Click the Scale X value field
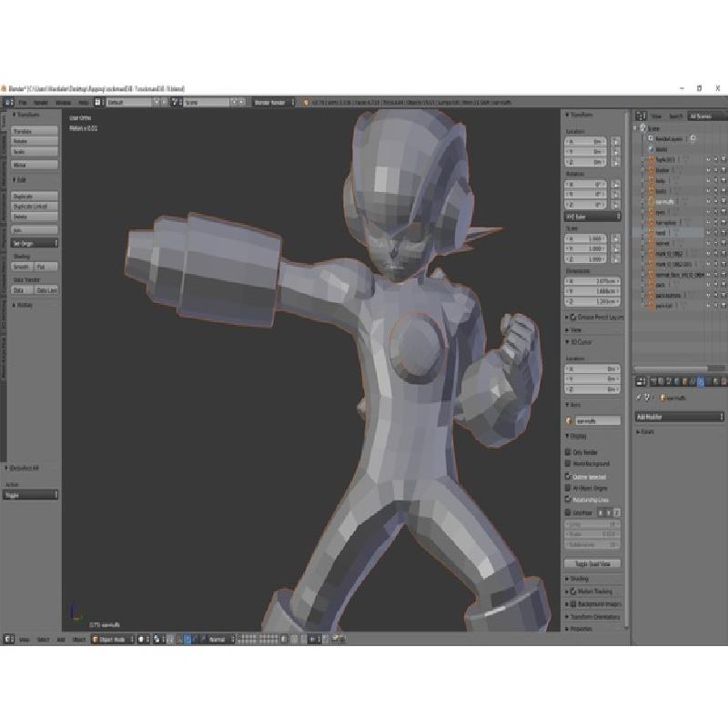 [x=592, y=238]
